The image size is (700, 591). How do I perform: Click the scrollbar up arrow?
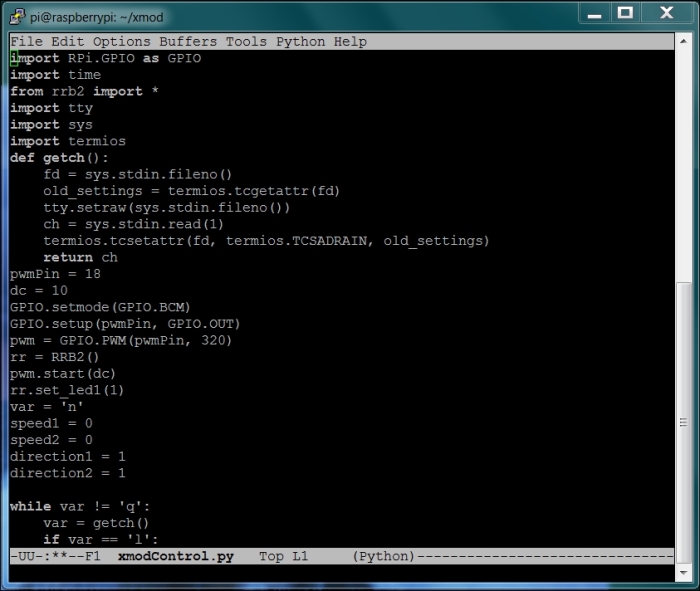click(683, 41)
